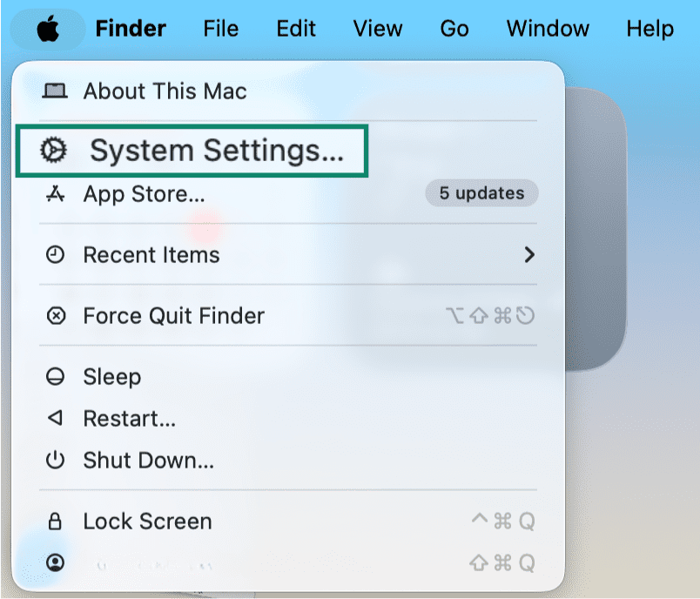
Task: Expand Recent Items submenu chevron
Action: 529,255
